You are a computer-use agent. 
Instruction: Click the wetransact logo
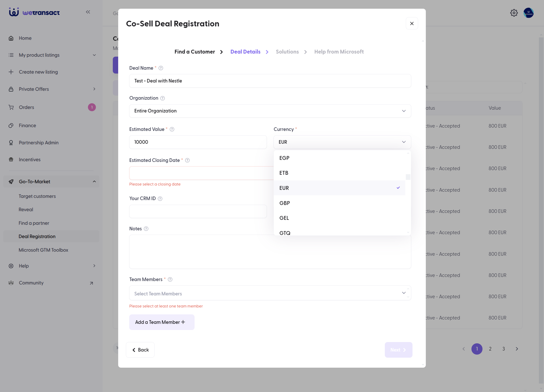coord(34,12)
